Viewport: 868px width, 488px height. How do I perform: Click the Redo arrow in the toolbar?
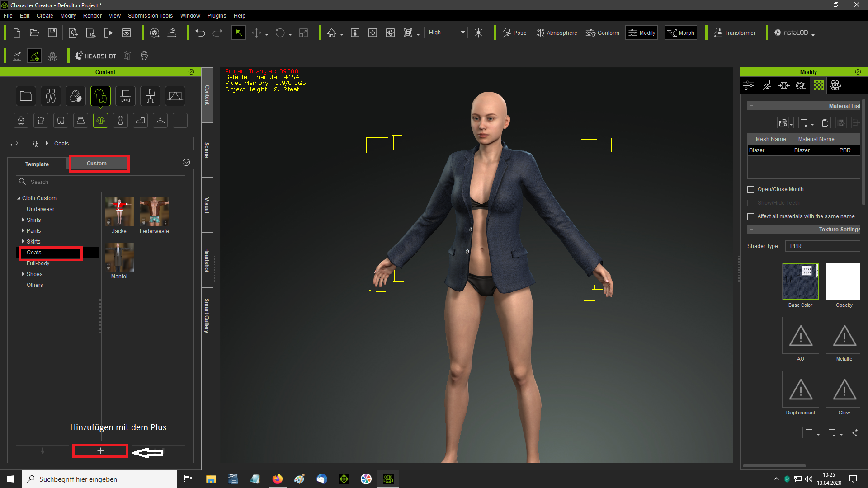(217, 33)
